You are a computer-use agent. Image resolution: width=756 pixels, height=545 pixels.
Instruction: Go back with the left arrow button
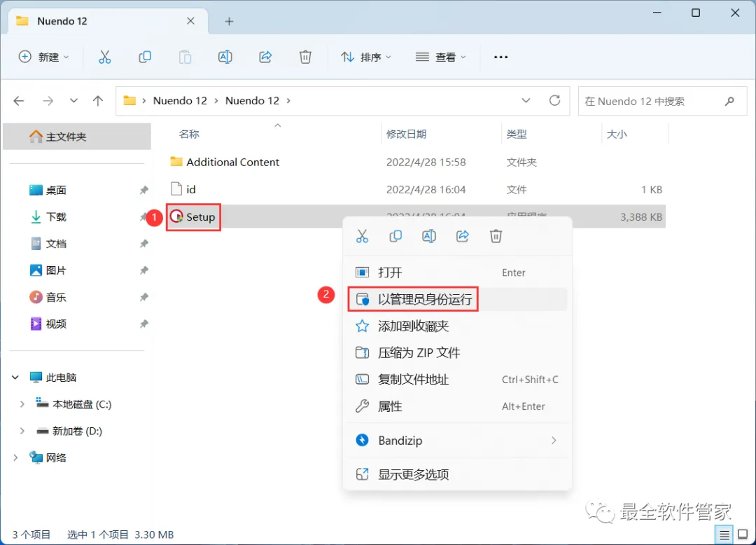click(x=19, y=101)
